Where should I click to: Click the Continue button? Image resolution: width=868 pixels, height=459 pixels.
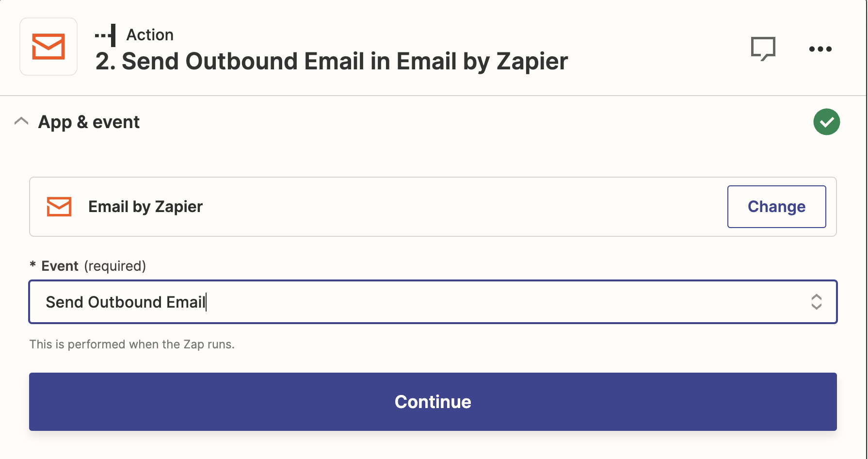pos(433,402)
